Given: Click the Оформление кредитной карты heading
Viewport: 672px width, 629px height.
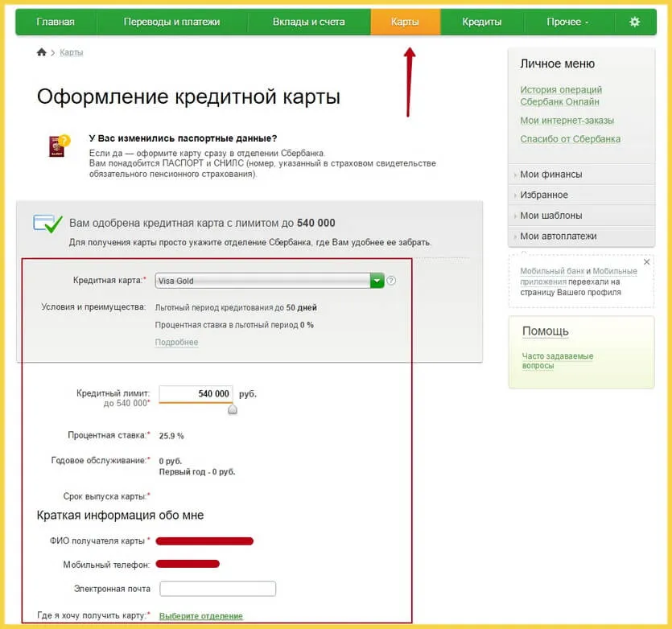Looking at the screenshot, I should (x=188, y=97).
